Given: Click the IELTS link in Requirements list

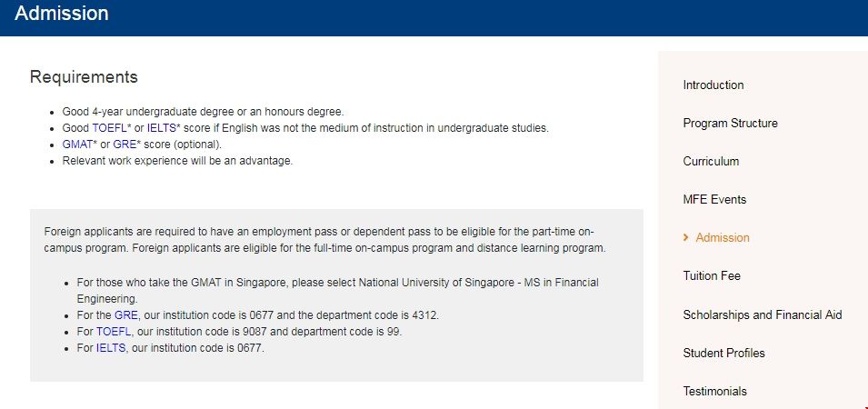Looking at the screenshot, I should click(x=161, y=128).
